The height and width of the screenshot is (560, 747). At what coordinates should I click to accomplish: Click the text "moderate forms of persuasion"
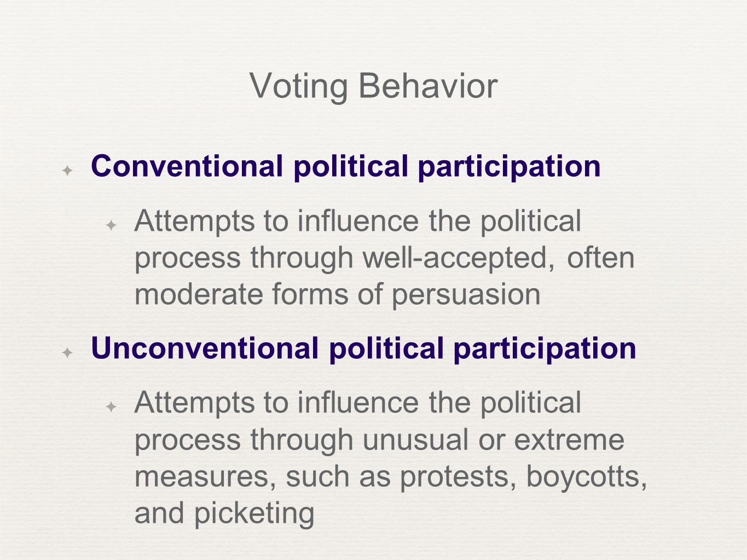tap(338, 294)
